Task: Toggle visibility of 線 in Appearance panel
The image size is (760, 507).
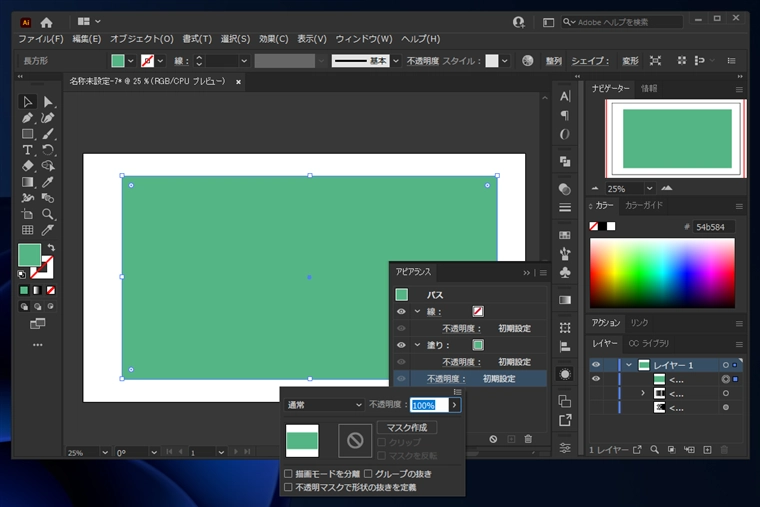Action: click(x=401, y=312)
